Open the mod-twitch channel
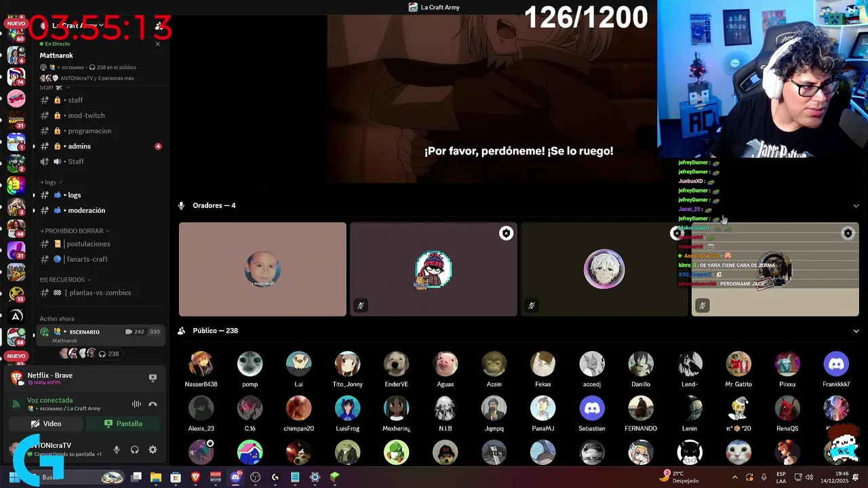868x488 pixels. [x=102, y=115]
